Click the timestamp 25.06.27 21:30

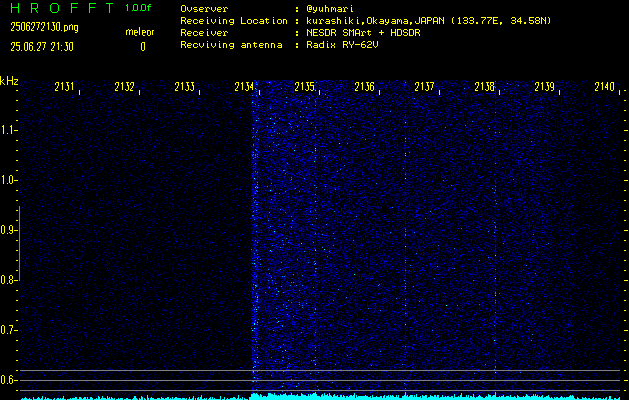42,47
